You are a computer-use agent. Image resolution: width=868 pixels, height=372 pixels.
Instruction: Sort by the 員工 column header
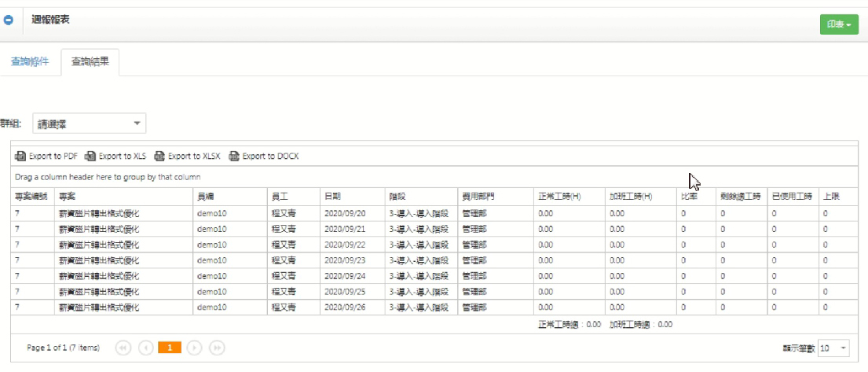pyautogui.click(x=278, y=196)
